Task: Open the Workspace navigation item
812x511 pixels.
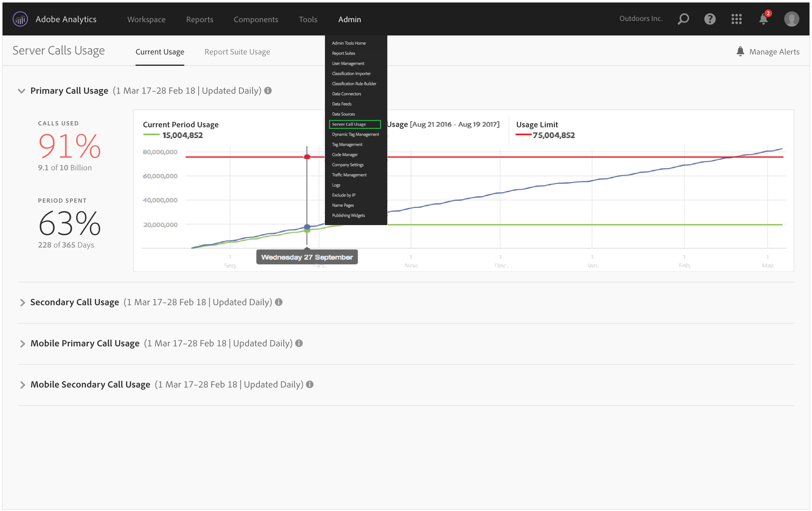Action: [x=146, y=19]
